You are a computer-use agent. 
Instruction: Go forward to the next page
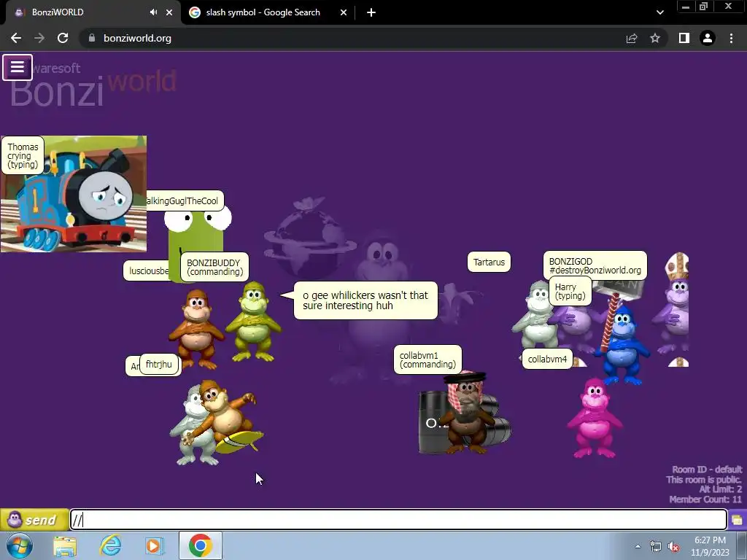point(39,38)
